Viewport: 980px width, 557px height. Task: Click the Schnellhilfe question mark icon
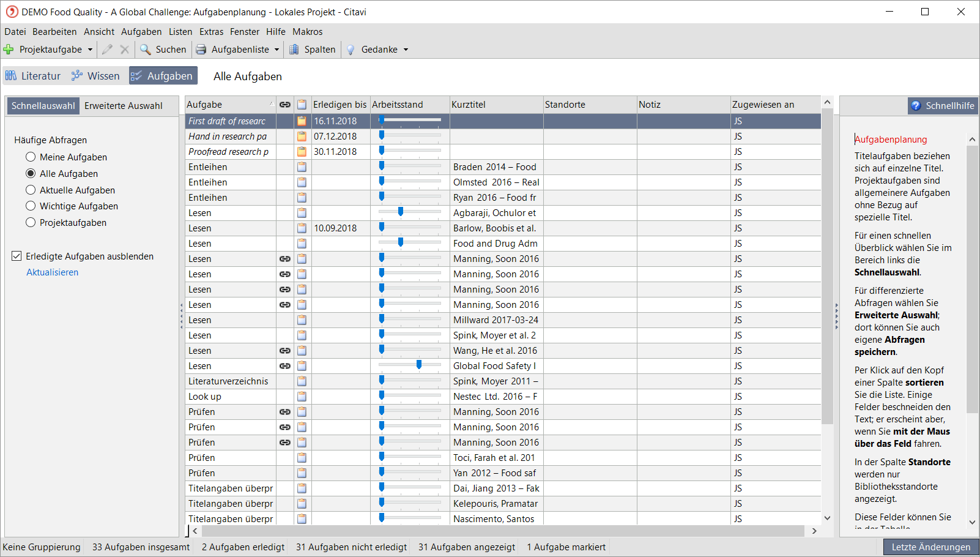point(916,105)
